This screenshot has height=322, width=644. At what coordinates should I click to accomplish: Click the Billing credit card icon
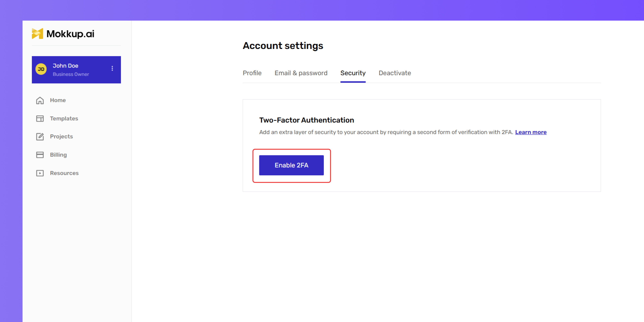pos(40,155)
